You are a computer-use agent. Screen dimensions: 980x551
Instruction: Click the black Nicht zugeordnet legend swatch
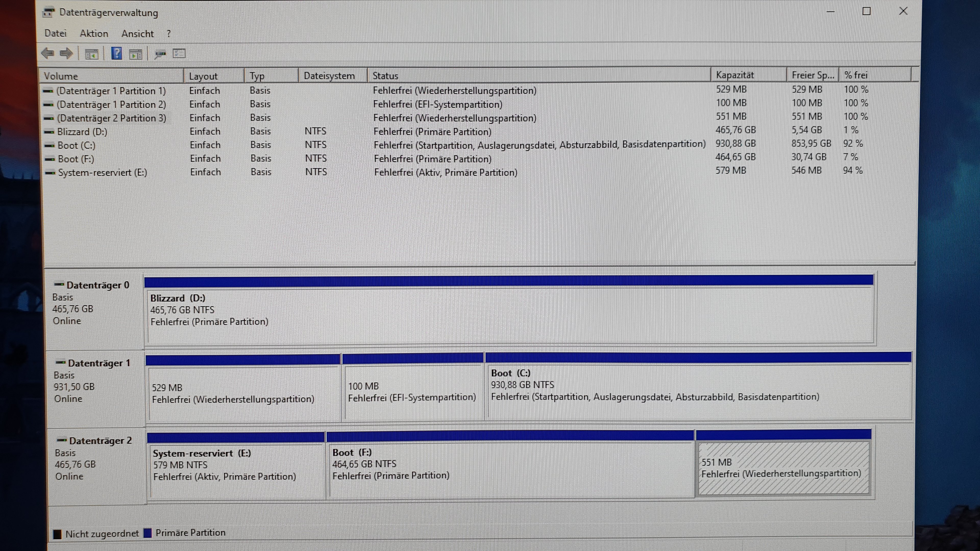57,534
